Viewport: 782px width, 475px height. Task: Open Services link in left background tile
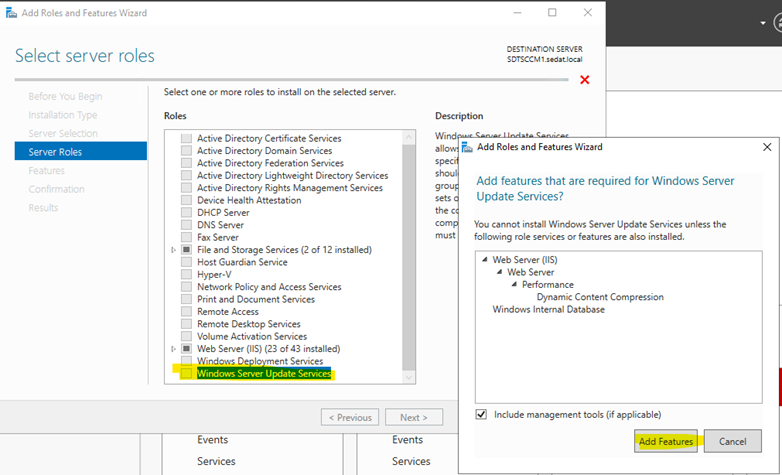click(x=216, y=461)
